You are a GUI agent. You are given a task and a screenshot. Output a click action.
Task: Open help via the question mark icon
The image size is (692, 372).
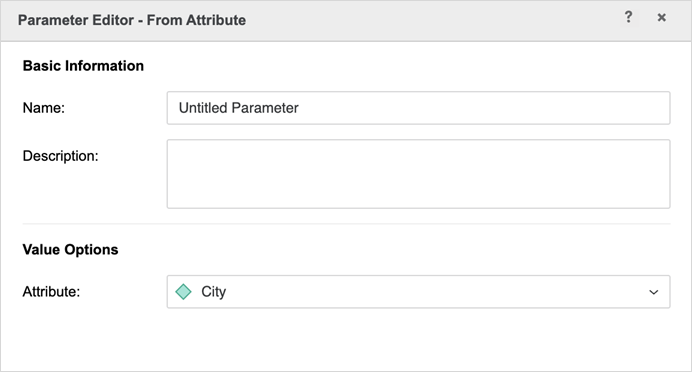(x=628, y=17)
